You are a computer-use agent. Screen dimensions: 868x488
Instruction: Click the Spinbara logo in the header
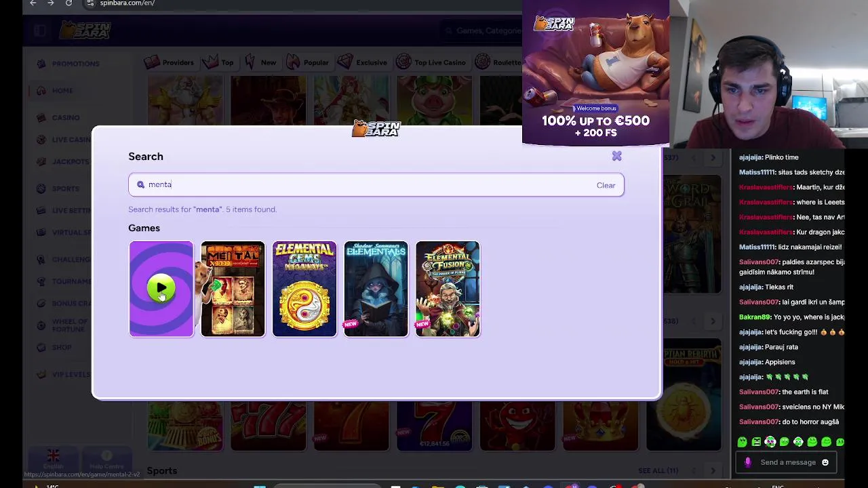point(85,30)
